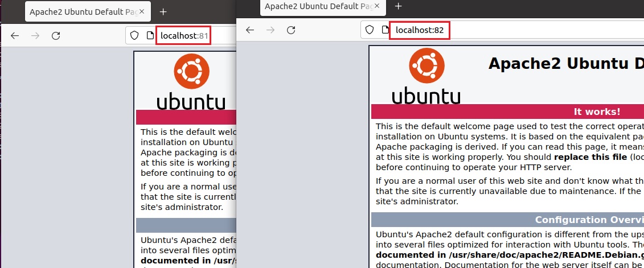644x268 pixels.
Task: Click the forward arrow in the localhost:82 window
Action: point(270,30)
